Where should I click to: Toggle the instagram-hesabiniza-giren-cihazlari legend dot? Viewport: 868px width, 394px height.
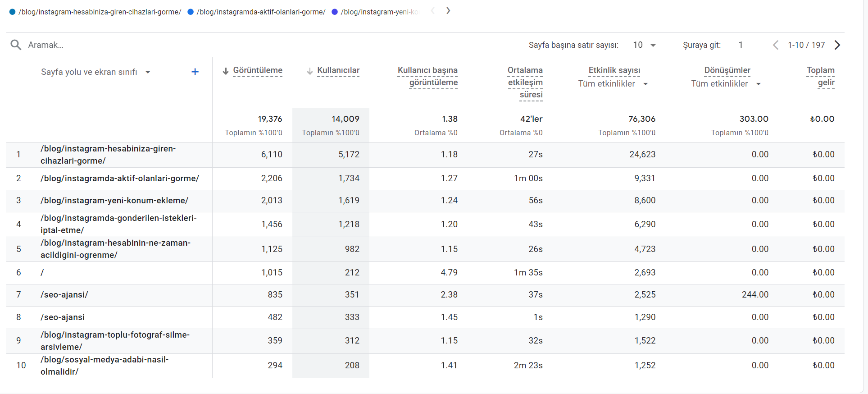coord(12,12)
